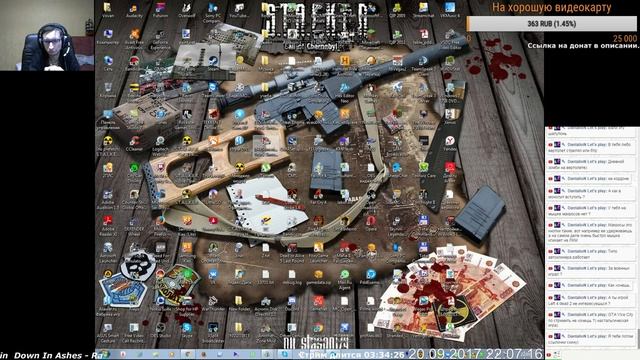
Task: Open Free Video Call Recorder
Action: (x=134, y=333)
